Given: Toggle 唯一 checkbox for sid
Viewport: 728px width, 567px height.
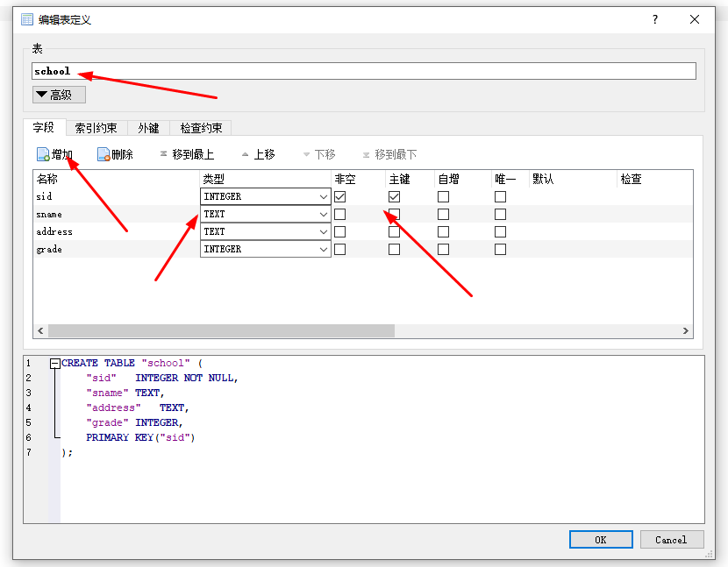Looking at the screenshot, I should click(x=500, y=196).
